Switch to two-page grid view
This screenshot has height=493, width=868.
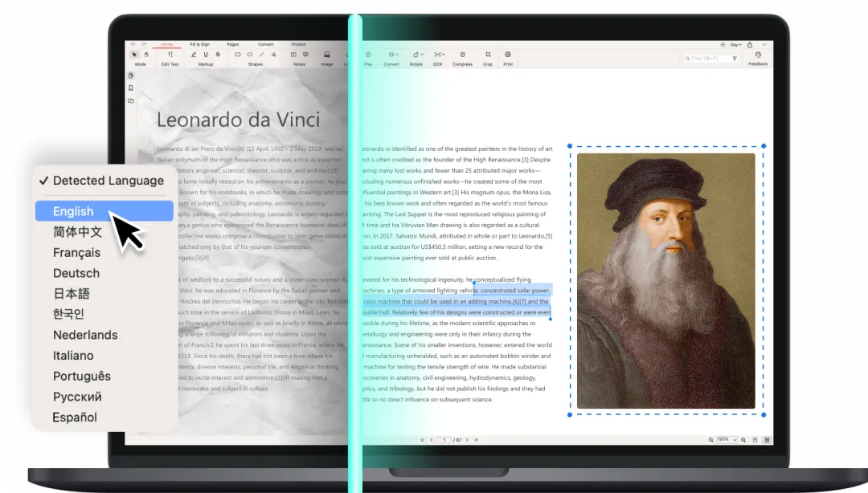(x=767, y=440)
